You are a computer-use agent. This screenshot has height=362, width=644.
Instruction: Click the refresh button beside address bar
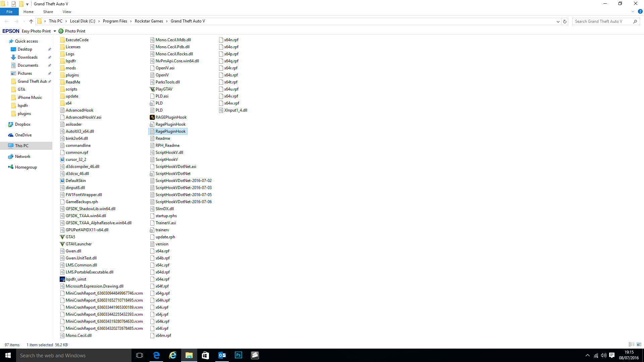[x=565, y=21]
